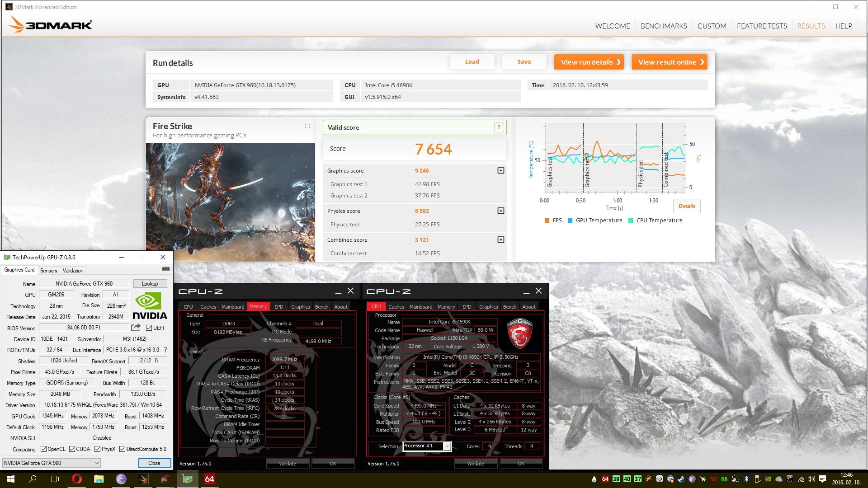Toggle the PhysX checkbox
Screen dimensions: 868x488
point(98,449)
